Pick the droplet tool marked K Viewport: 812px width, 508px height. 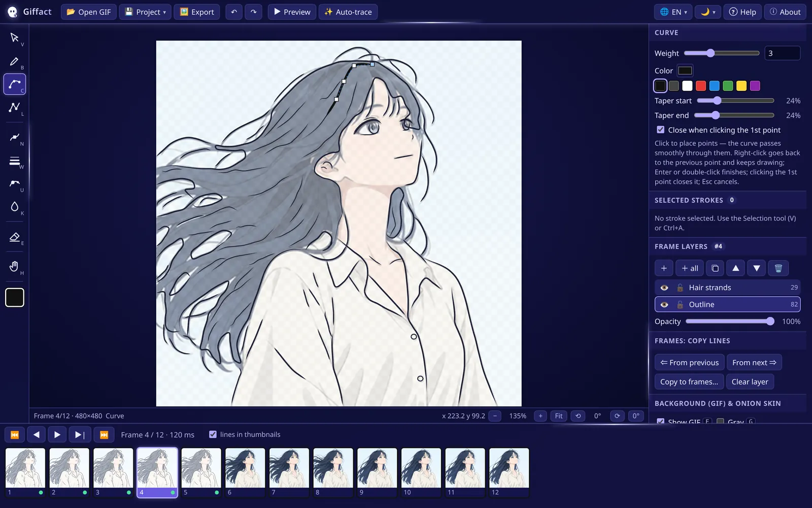pyautogui.click(x=15, y=207)
